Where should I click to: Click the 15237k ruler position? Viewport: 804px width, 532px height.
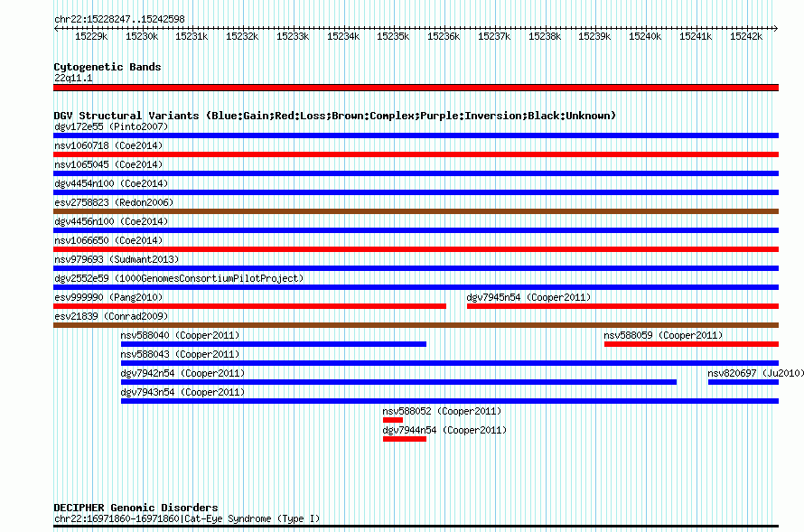click(x=494, y=36)
